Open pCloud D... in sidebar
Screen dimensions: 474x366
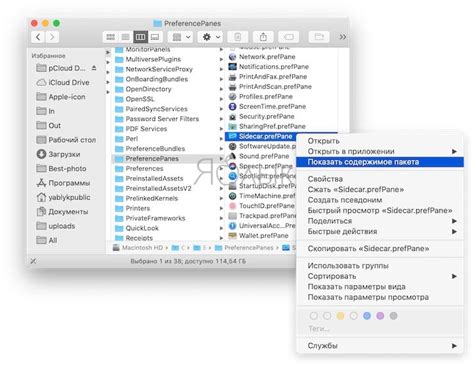click(67, 68)
